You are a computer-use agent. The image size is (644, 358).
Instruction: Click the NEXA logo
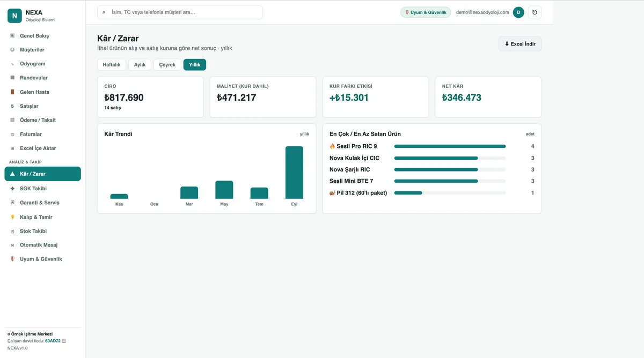[14, 16]
